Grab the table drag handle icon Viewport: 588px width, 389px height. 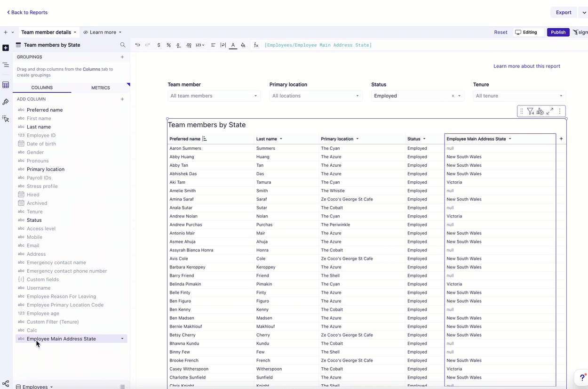coord(522,112)
